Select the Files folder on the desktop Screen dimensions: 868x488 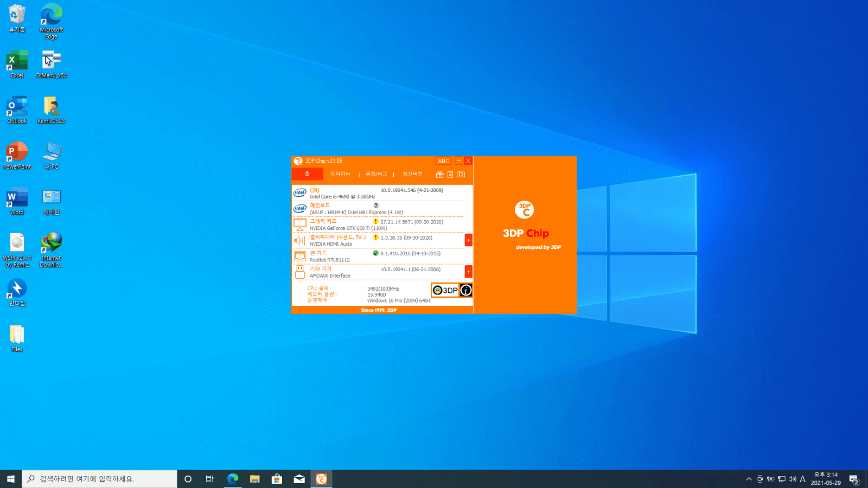coord(17,338)
